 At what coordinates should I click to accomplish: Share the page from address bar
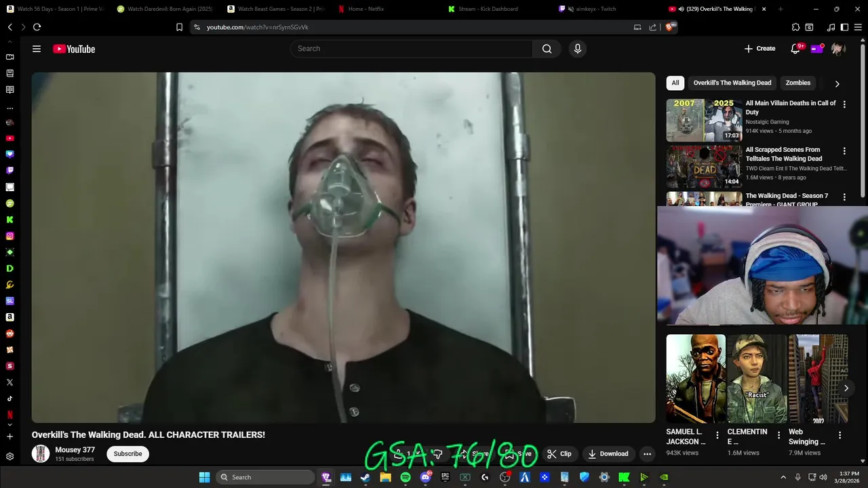pyautogui.click(x=652, y=27)
